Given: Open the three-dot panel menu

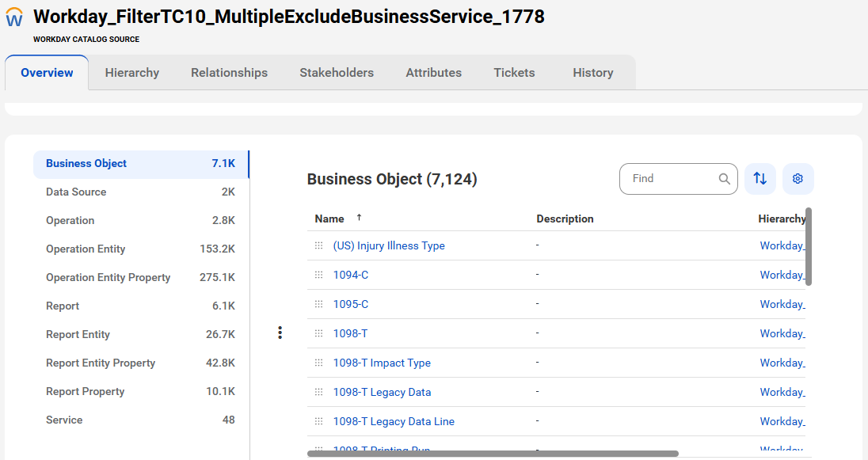Looking at the screenshot, I should click(x=280, y=333).
